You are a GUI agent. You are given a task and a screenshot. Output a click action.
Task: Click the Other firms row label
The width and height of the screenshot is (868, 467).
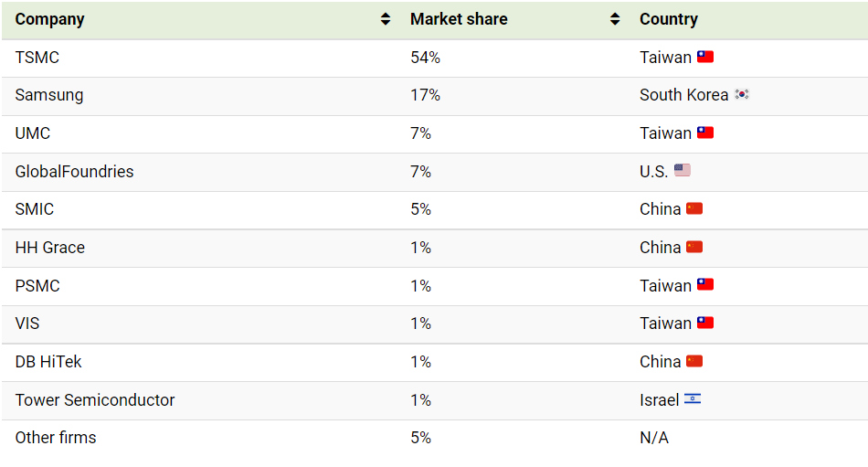(56, 438)
